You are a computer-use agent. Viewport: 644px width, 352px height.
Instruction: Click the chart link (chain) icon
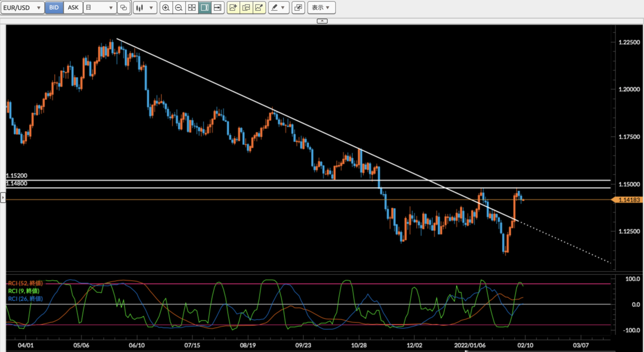tap(123, 8)
